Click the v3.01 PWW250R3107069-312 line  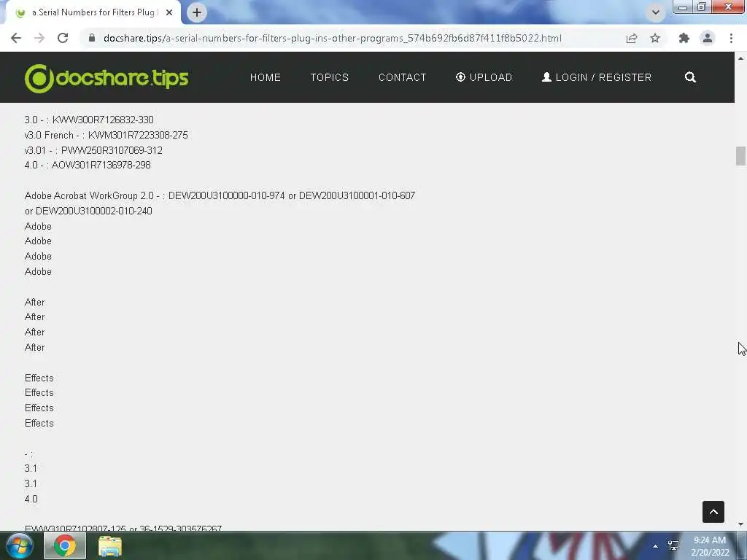[x=93, y=150]
